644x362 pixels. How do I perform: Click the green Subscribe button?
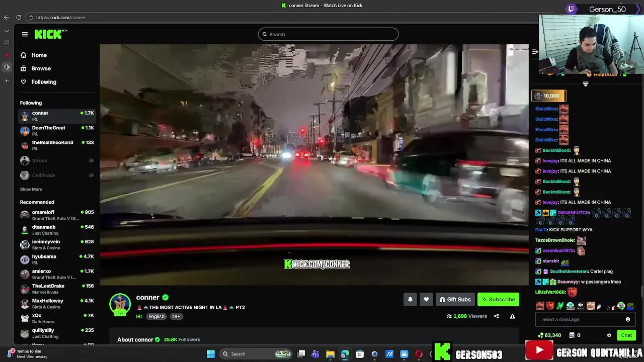pyautogui.click(x=498, y=299)
